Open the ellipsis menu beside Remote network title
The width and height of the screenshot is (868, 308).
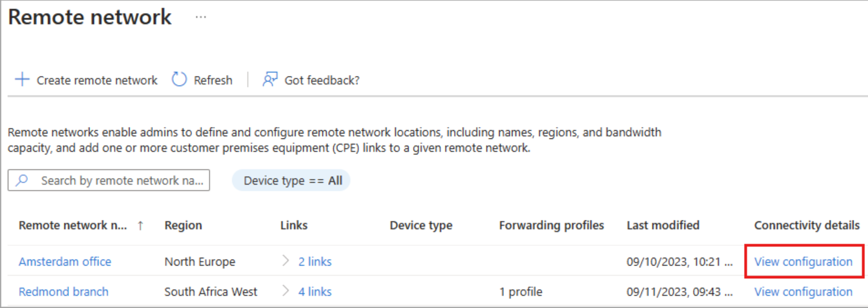tap(201, 18)
